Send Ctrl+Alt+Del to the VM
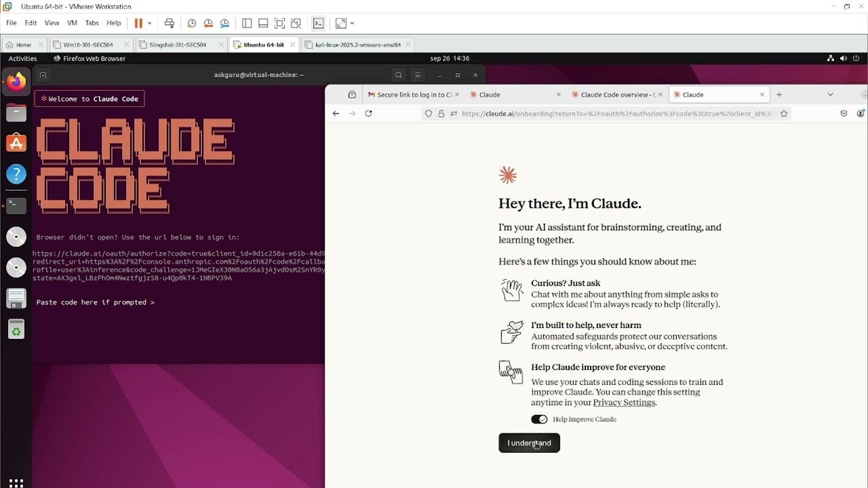 170,23
